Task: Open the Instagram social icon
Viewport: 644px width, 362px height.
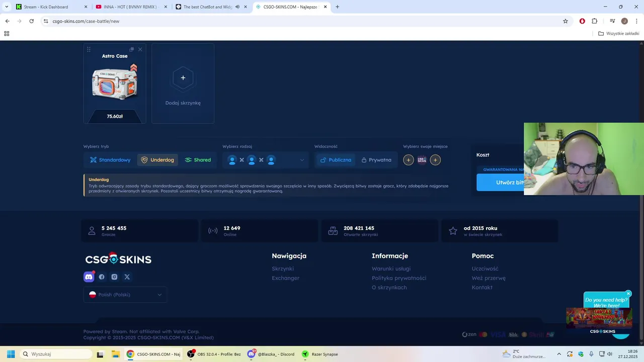Action: point(114,277)
